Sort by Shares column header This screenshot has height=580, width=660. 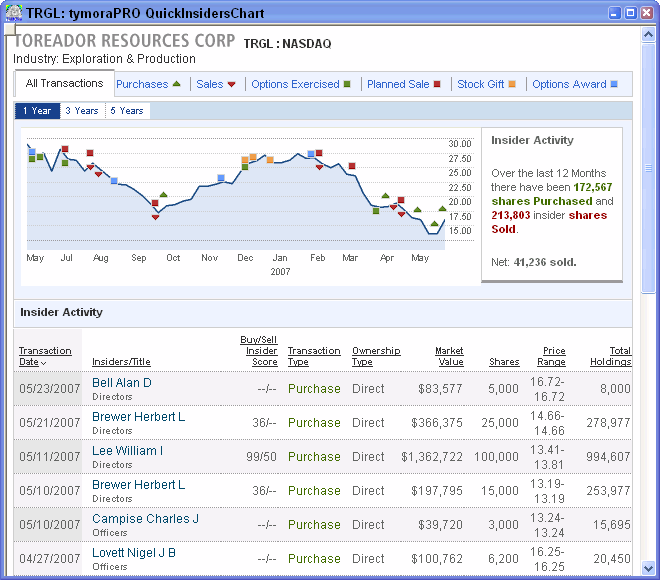(504, 362)
